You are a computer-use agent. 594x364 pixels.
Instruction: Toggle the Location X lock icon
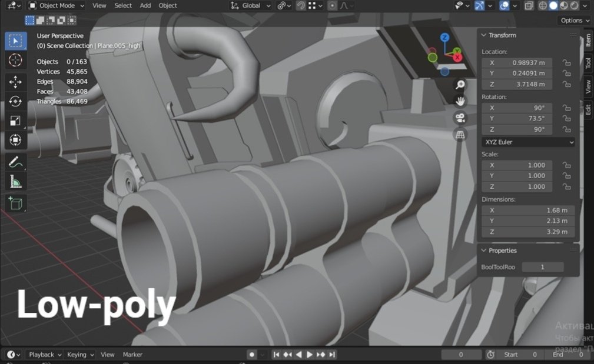(566, 63)
